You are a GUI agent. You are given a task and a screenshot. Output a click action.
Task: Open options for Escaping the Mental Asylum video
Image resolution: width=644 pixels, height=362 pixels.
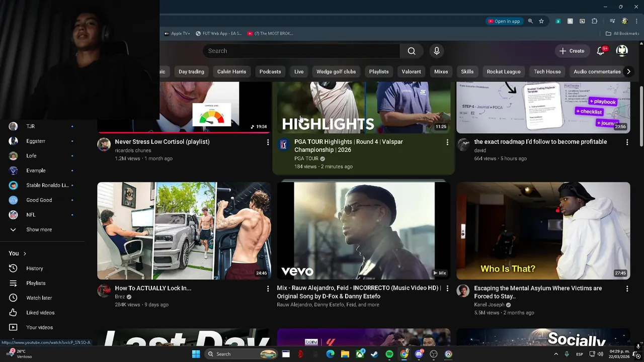coord(627,289)
